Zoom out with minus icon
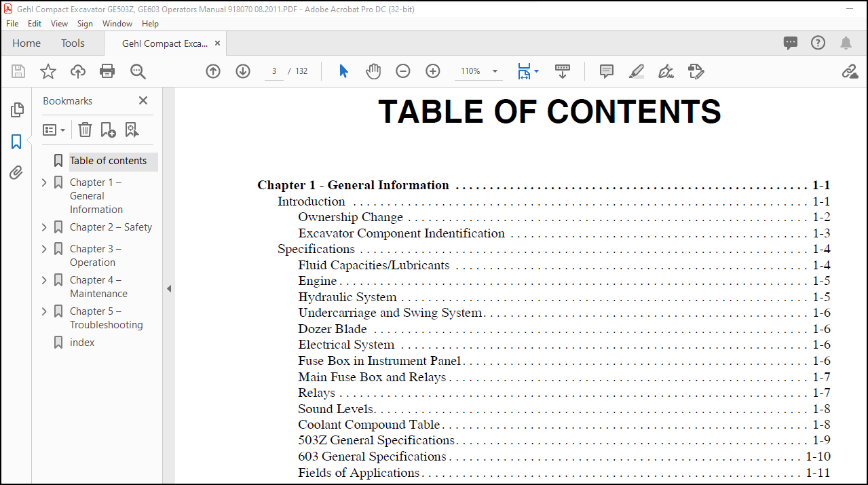This screenshot has height=485, width=868. [403, 71]
